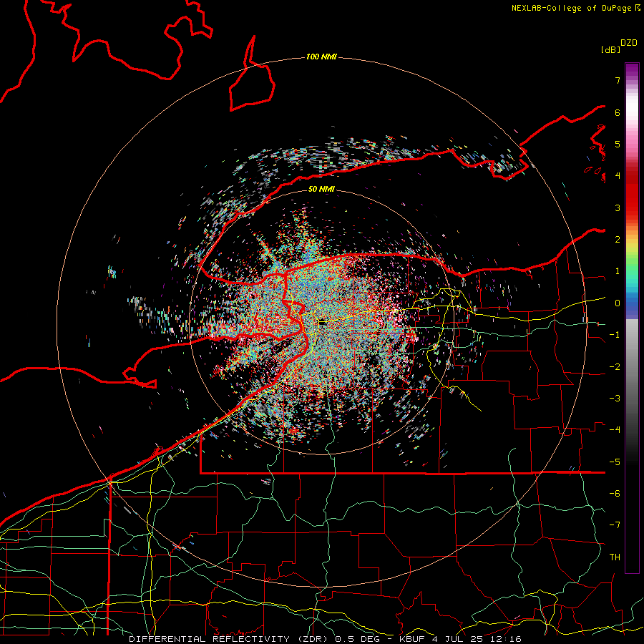Click the -2 value on the scale
This screenshot has height=644, width=644.
click(x=615, y=367)
